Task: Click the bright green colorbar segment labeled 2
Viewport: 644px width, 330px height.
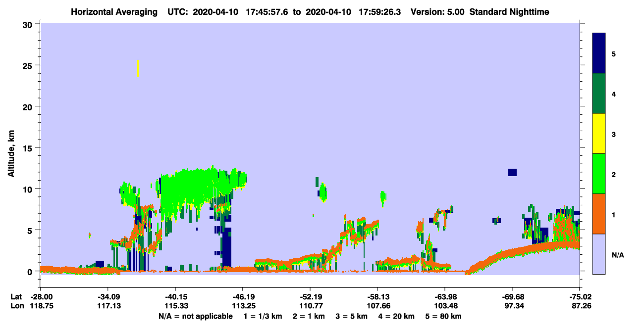Action: [599, 174]
